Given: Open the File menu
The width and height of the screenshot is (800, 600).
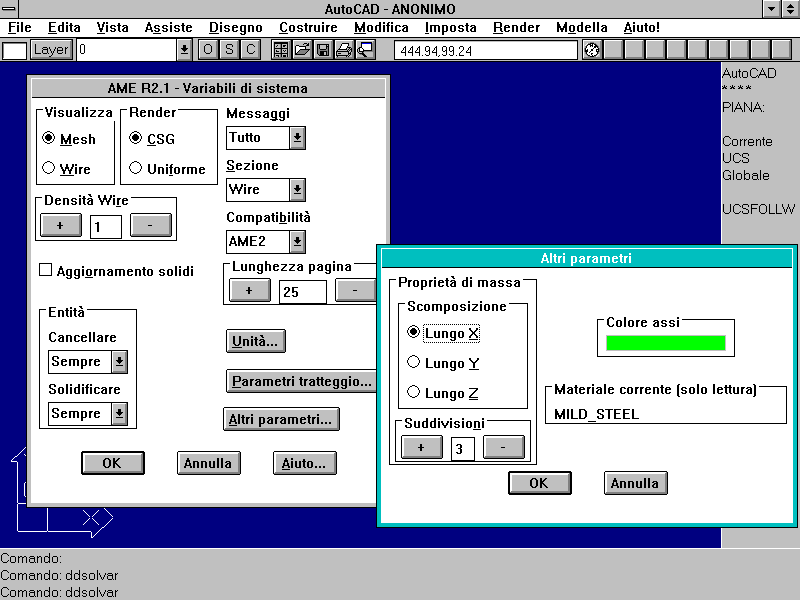Looking at the screenshot, I should (x=20, y=28).
